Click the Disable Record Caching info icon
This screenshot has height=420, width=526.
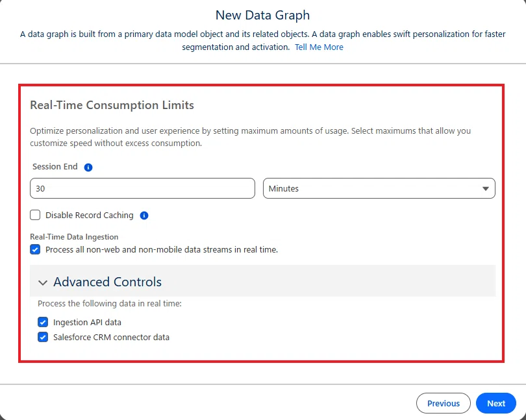[x=144, y=216]
